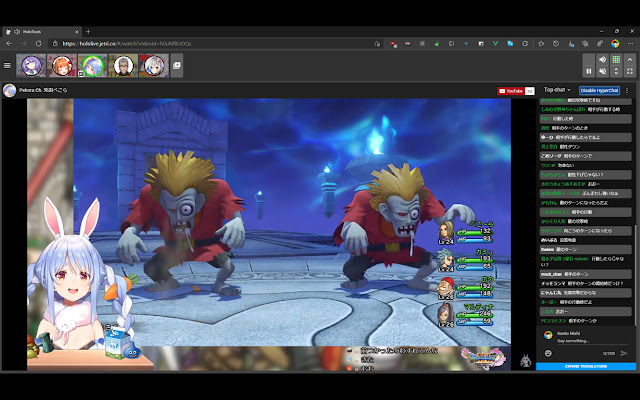Click the red shield extension icon

coord(393,44)
